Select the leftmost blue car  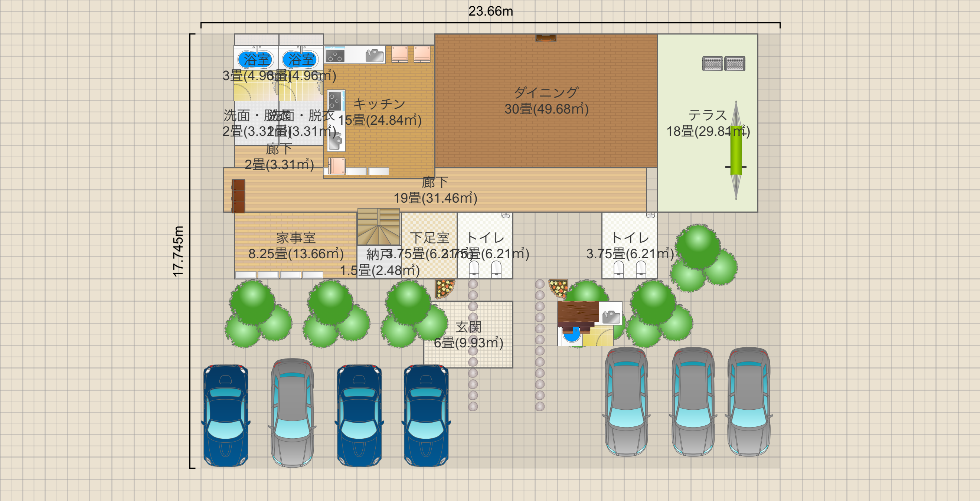226,415
